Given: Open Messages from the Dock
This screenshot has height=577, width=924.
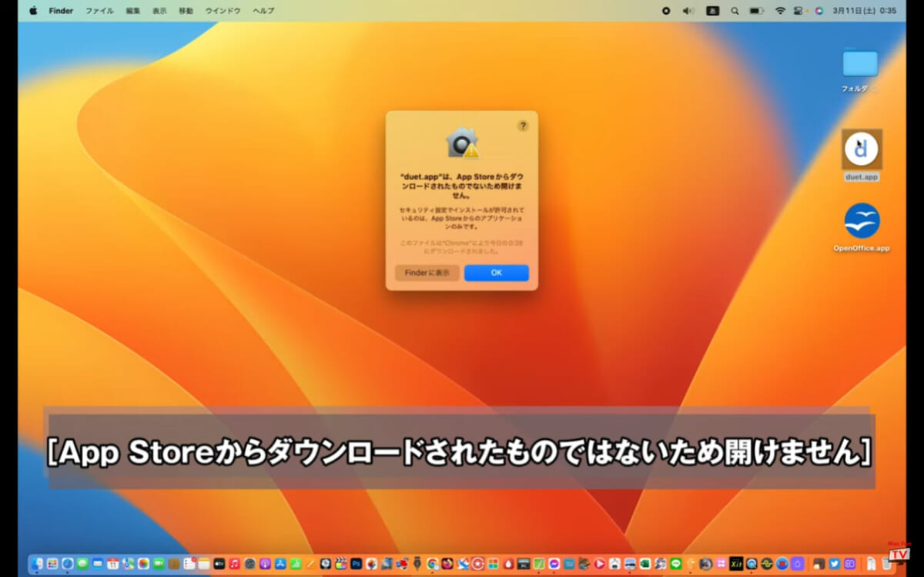Looking at the screenshot, I should tap(82, 564).
